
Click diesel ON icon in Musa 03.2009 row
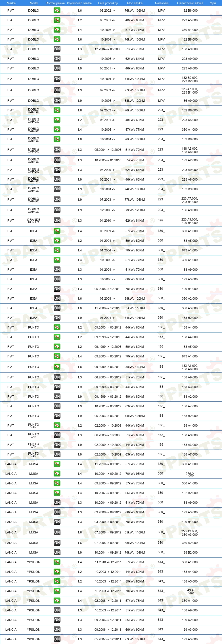[x=57, y=522]
